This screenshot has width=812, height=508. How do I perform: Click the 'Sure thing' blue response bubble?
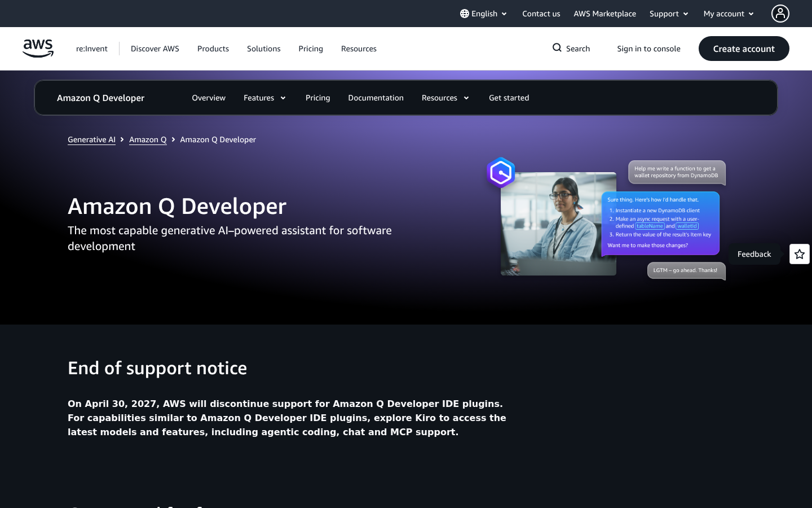[x=660, y=224]
